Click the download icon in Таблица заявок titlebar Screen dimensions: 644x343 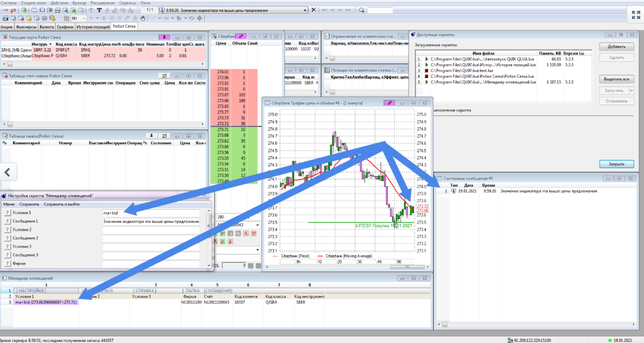151,135
